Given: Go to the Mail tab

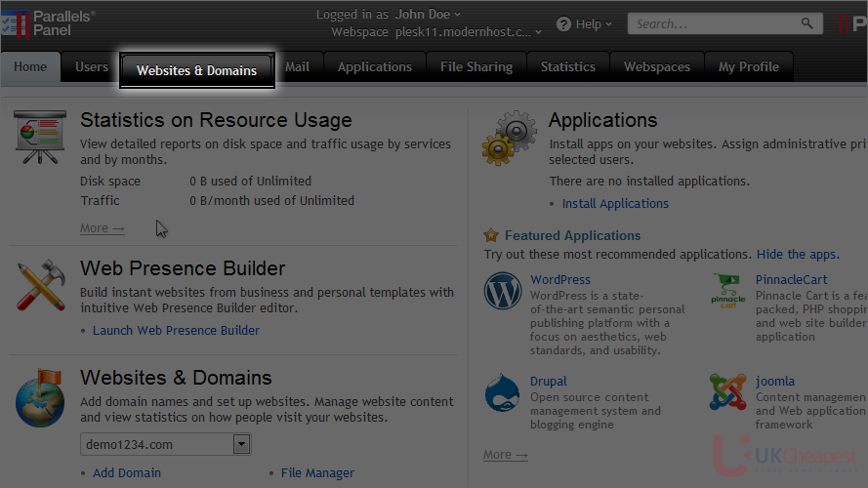Looking at the screenshot, I should 297,67.
